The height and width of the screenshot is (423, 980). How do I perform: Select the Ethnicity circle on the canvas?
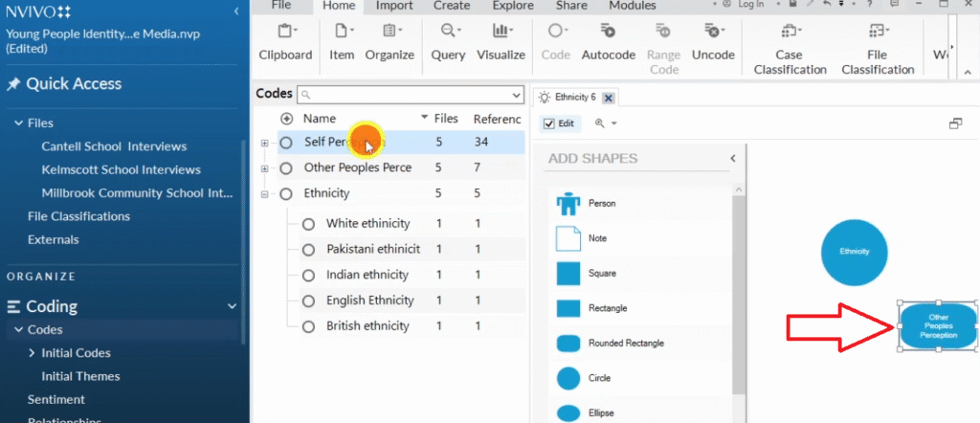click(854, 252)
